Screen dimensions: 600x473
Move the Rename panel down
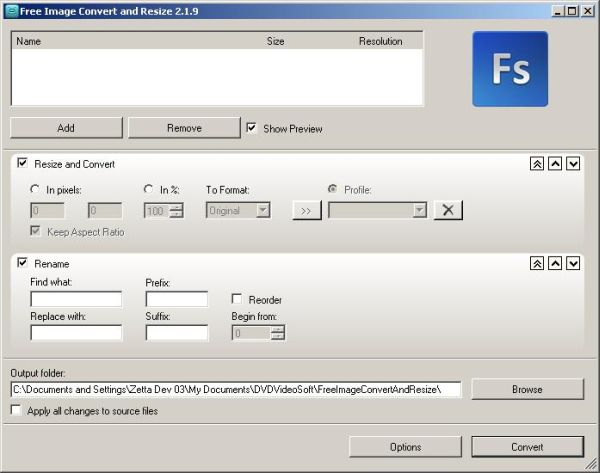(x=573, y=263)
